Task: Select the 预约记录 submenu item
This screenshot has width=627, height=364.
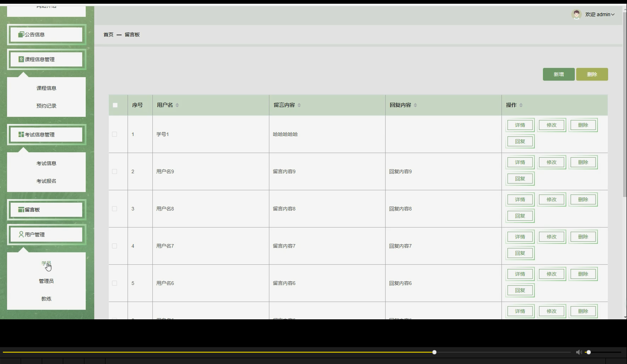Action: pyautogui.click(x=46, y=106)
